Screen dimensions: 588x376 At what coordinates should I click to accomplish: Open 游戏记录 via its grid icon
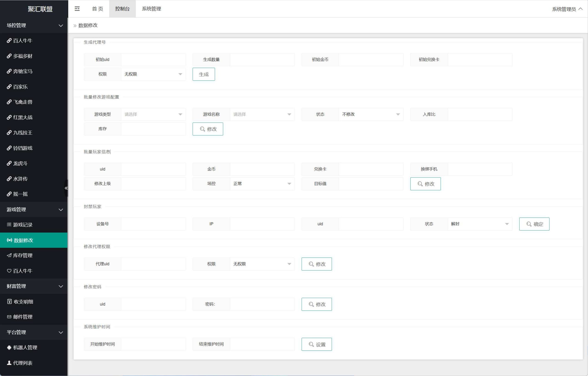pos(9,225)
